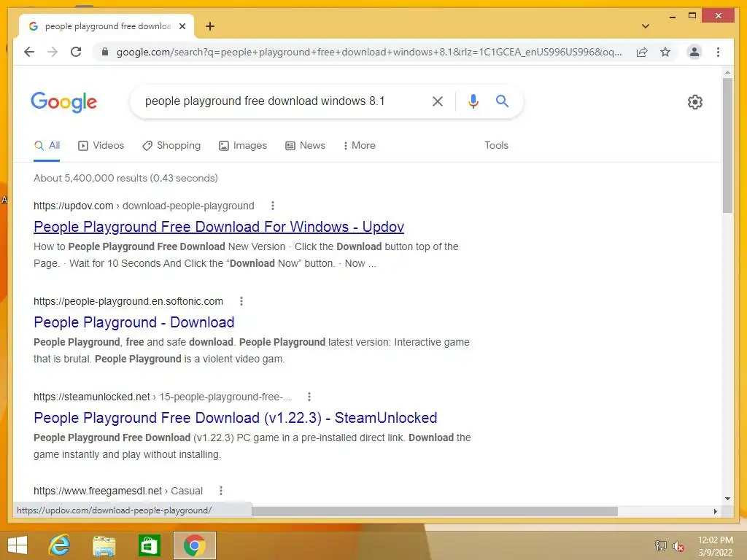Open Updov People Playground result
The height and width of the screenshot is (560, 747).
pos(219,227)
